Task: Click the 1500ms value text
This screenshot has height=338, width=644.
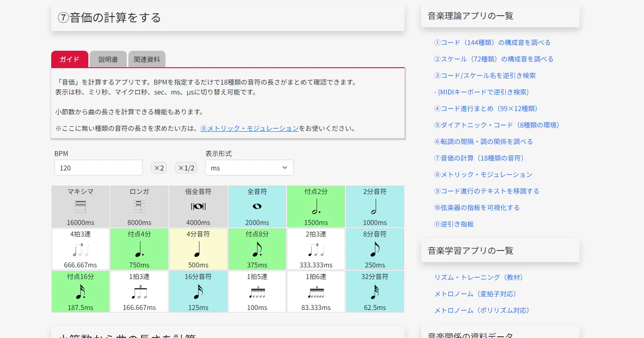Action: tap(316, 222)
